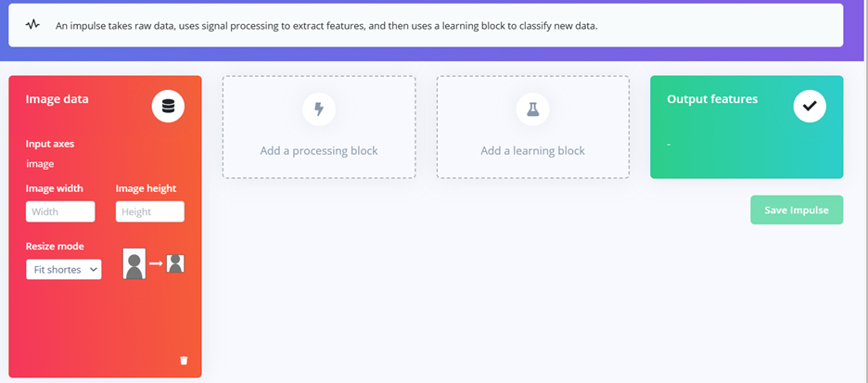Select the 'Output features' heading
The image size is (868, 383).
point(712,99)
